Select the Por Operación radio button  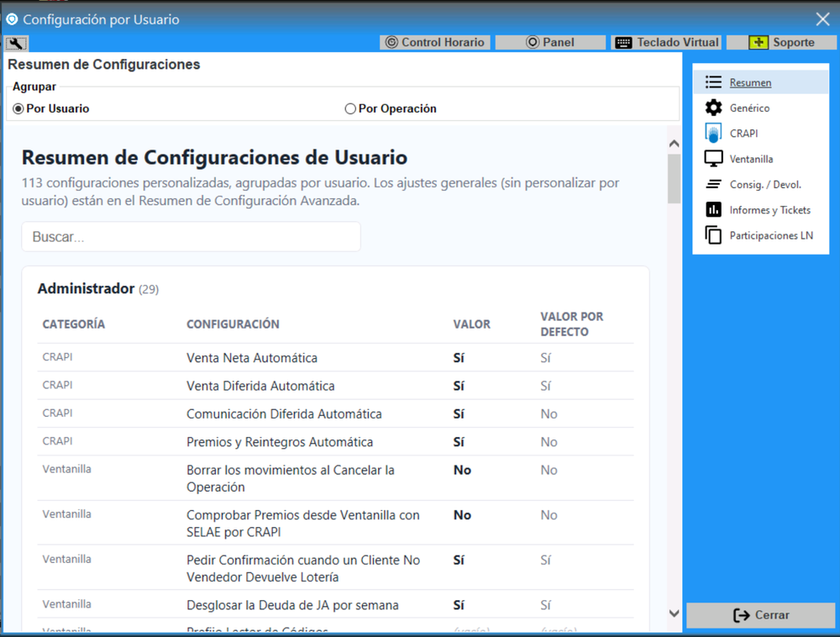[350, 108]
